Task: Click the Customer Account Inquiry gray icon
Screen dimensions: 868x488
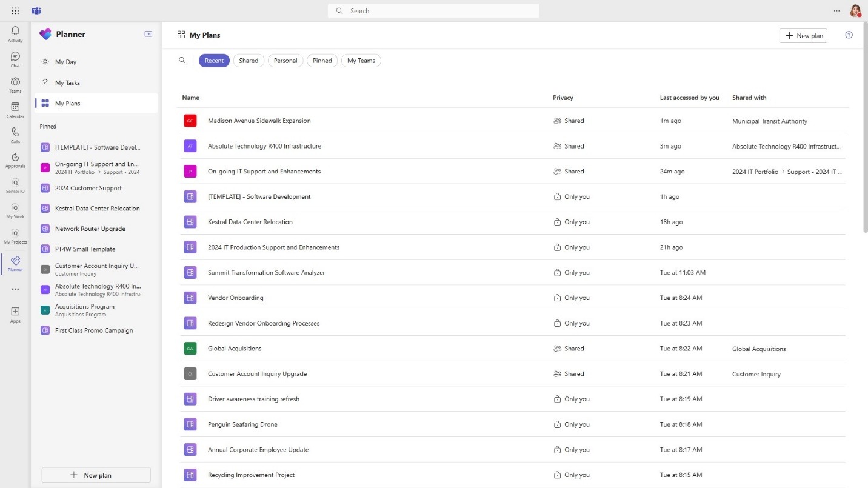Action: tap(190, 374)
